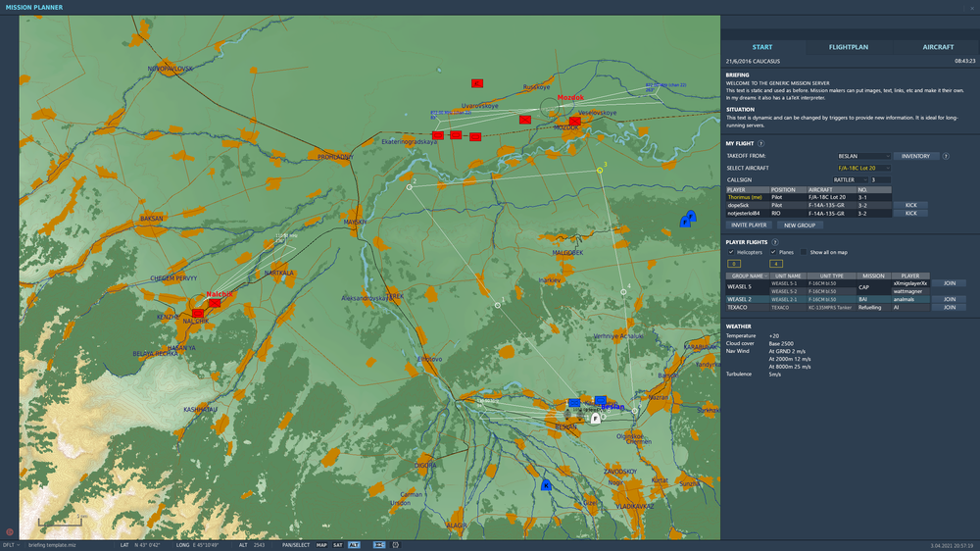Image resolution: width=980 pixels, height=551 pixels.
Task: Click the white F flight marker near Beslan
Action: point(595,418)
